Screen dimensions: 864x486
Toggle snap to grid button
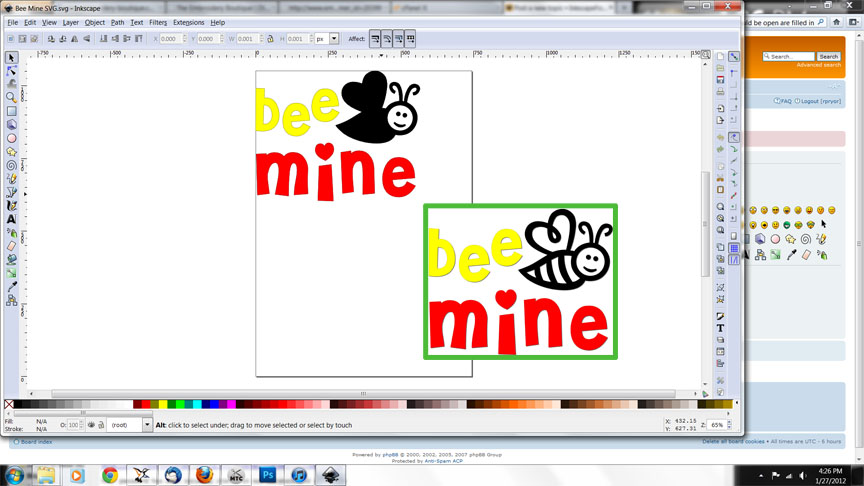click(x=734, y=248)
